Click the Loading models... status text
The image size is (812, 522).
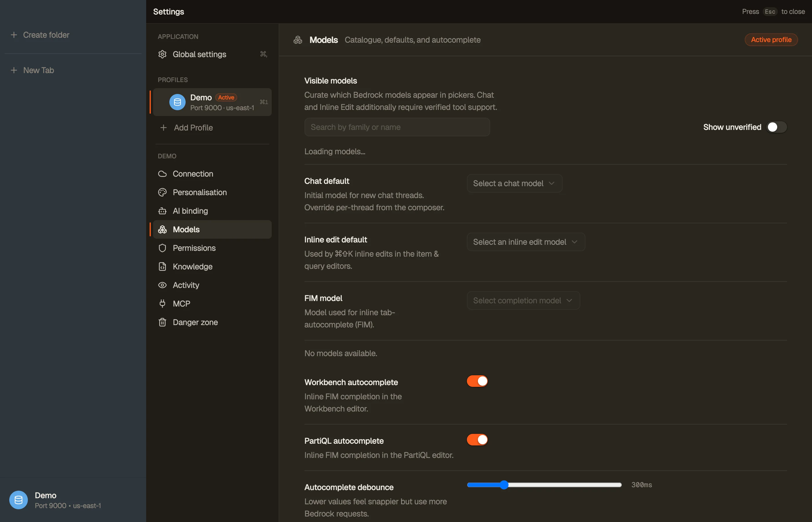tap(334, 151)
